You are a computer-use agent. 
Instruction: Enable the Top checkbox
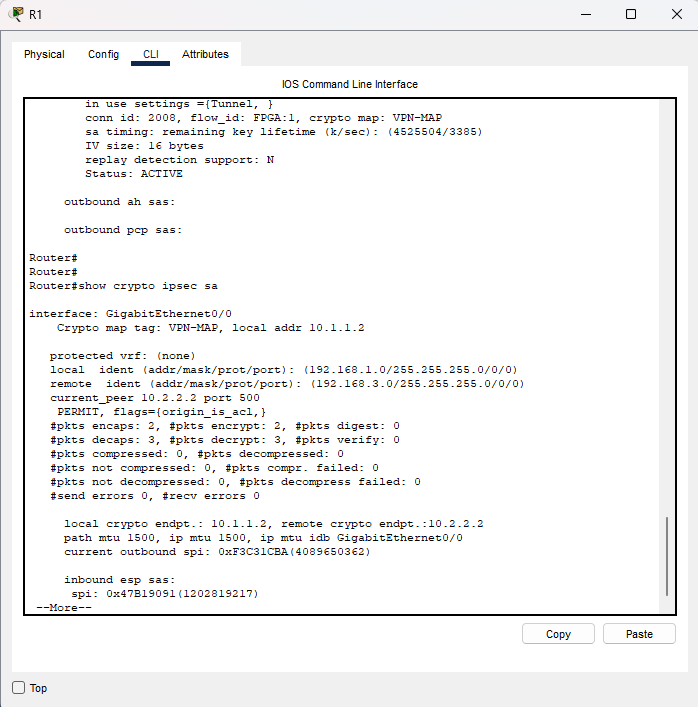18,688
